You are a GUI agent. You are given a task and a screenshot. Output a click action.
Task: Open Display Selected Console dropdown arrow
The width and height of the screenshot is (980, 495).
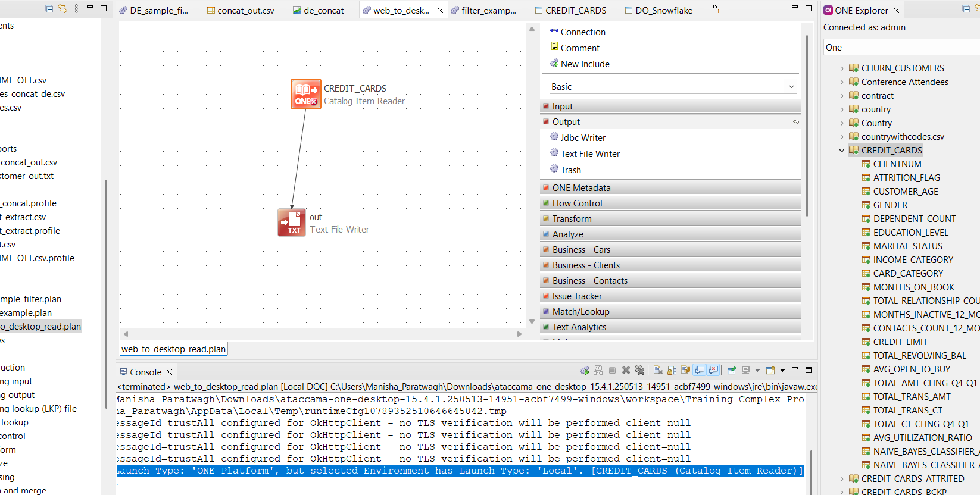[757, 370]
